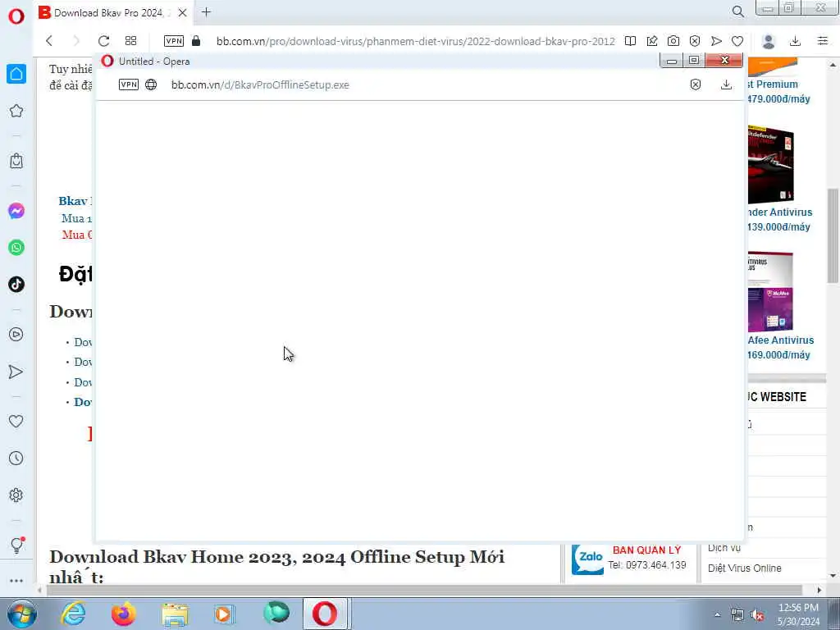The width and height of the screenshot is (840, 630).
Task: Go to Opera sidebar Home start page
Action: [16, 73]
